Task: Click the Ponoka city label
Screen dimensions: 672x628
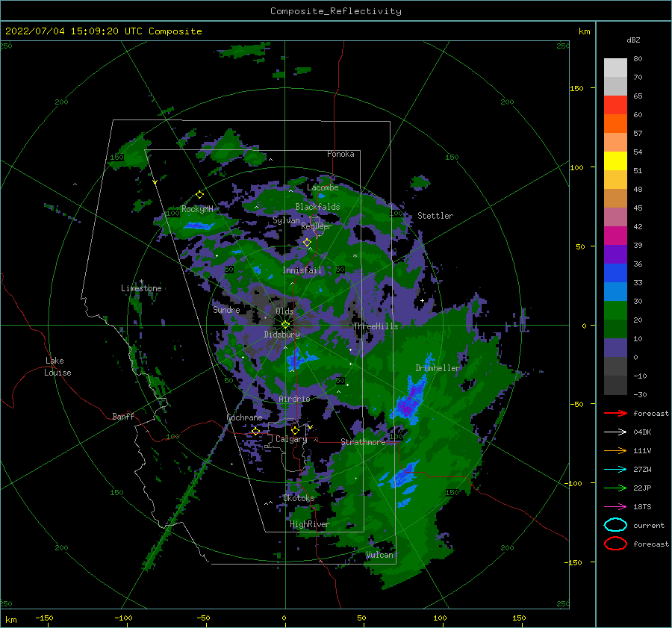Action: click(340, 154)
